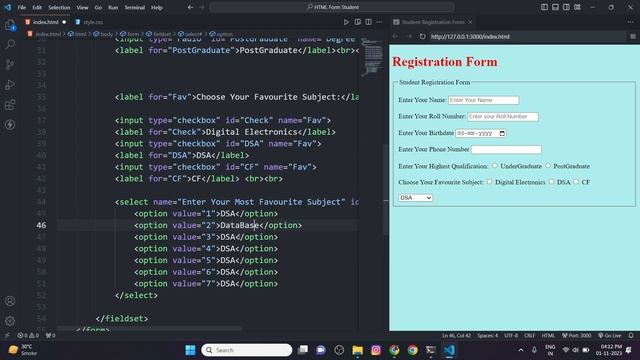640x360 pixels.
Task: Toggle panel layout icon
Action: pyautogui.click(x=556, y=7)
